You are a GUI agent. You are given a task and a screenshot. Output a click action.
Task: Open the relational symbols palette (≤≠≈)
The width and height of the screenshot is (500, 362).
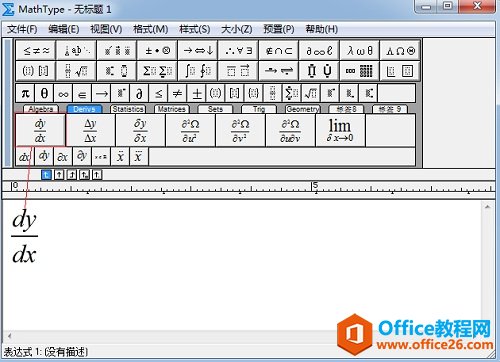click(x=36, y=50)
